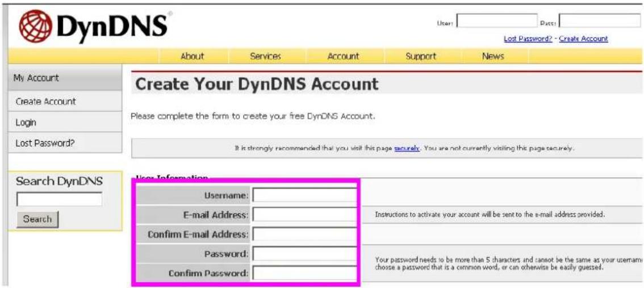
Task: Follow the 'securely' link
Action: tap(407, 148)
